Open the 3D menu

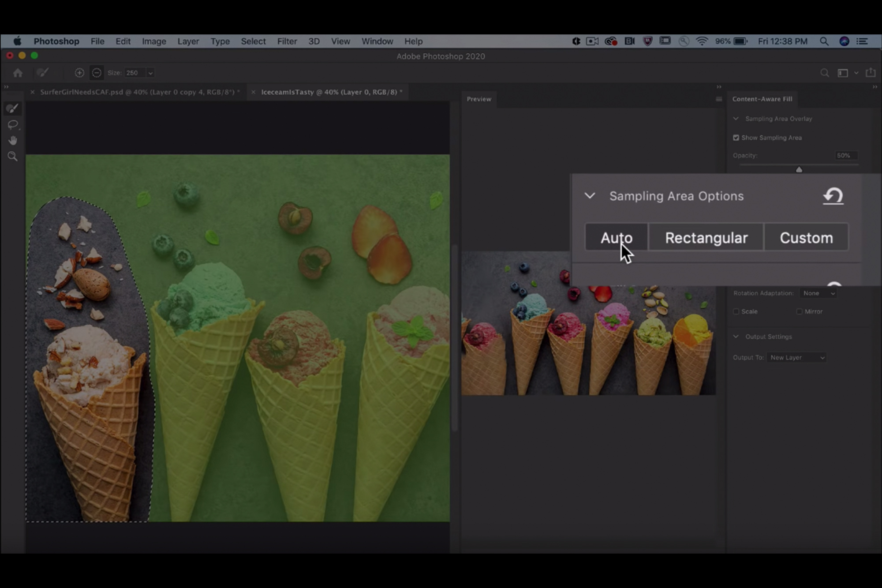pyautogui.click(x=314, y=41)
